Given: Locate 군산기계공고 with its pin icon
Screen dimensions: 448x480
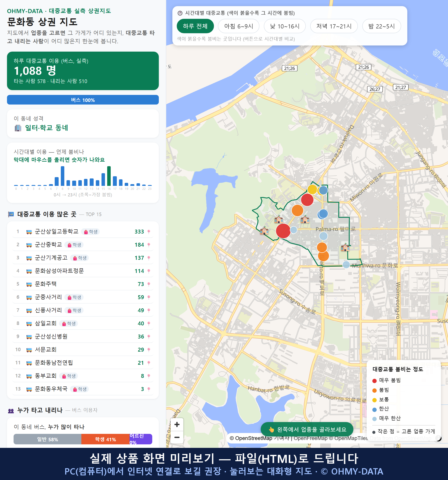Looking at the screenshot, I should [x=149, y=258].
